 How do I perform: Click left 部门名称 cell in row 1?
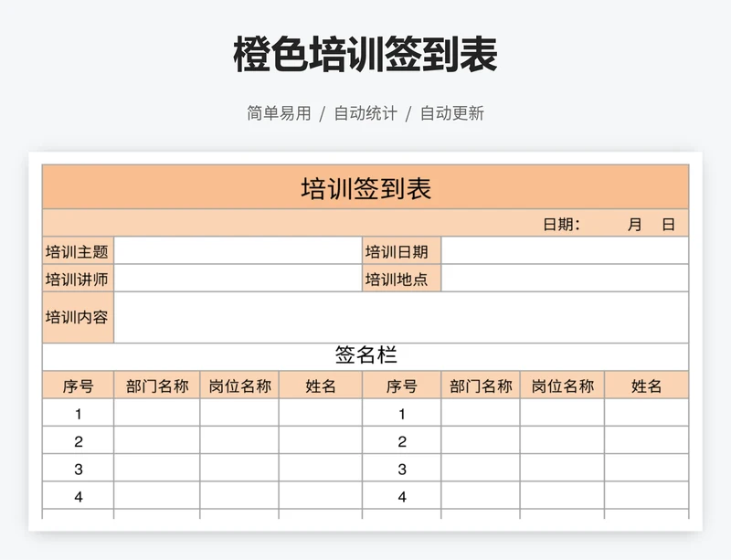point(156,413)
